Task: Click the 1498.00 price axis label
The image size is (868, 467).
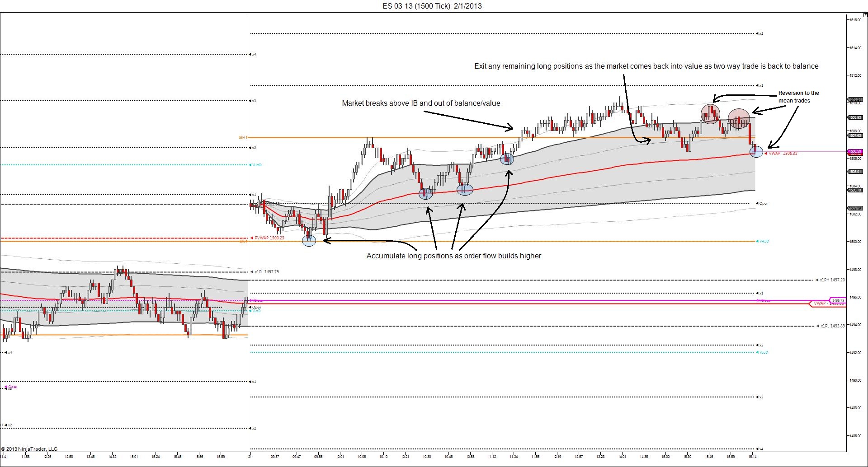Action: 855,270
